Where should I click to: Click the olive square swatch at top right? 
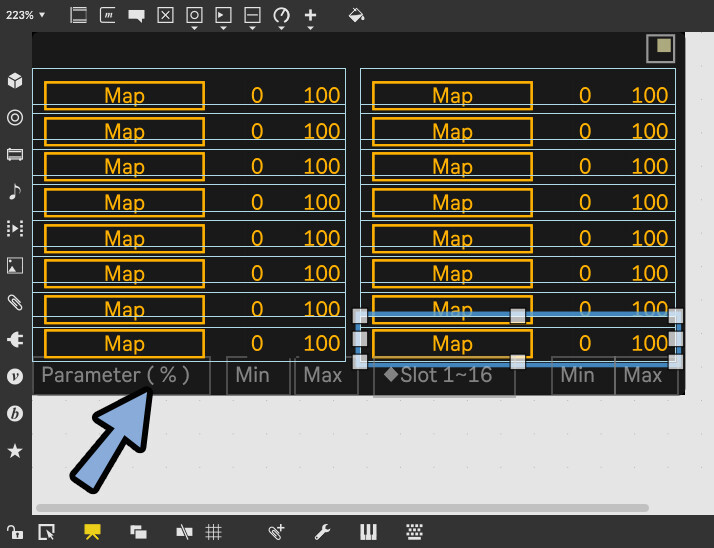pos(663,46)
